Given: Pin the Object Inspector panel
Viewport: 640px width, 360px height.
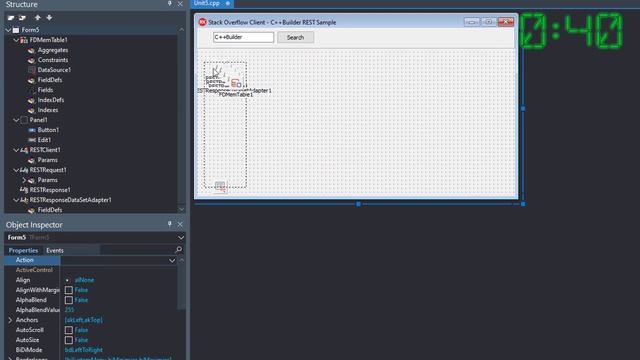Looking at the screenshot, I should click(x=170, y=224).
